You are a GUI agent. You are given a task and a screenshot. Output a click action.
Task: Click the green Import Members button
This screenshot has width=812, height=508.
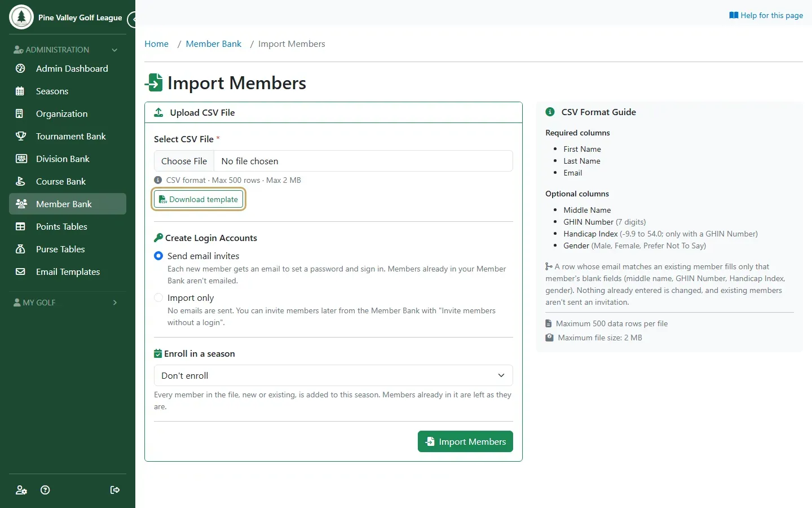pos(465,441)
